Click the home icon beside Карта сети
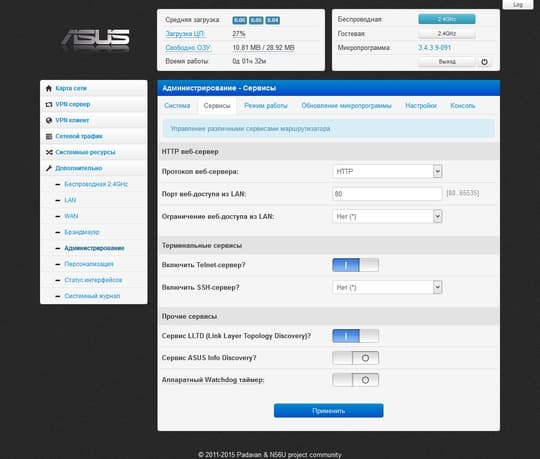This screenshot has height=459, width=540. [x=49, y=88]
